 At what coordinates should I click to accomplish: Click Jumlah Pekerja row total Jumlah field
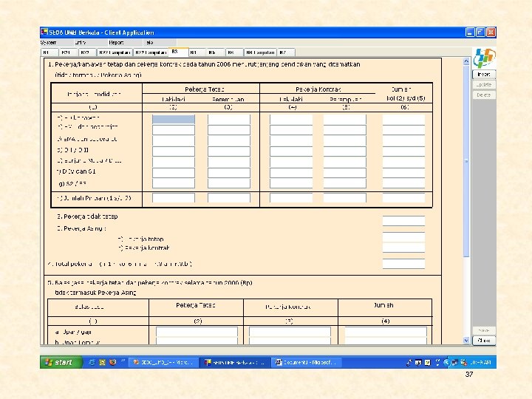(403, 198)
